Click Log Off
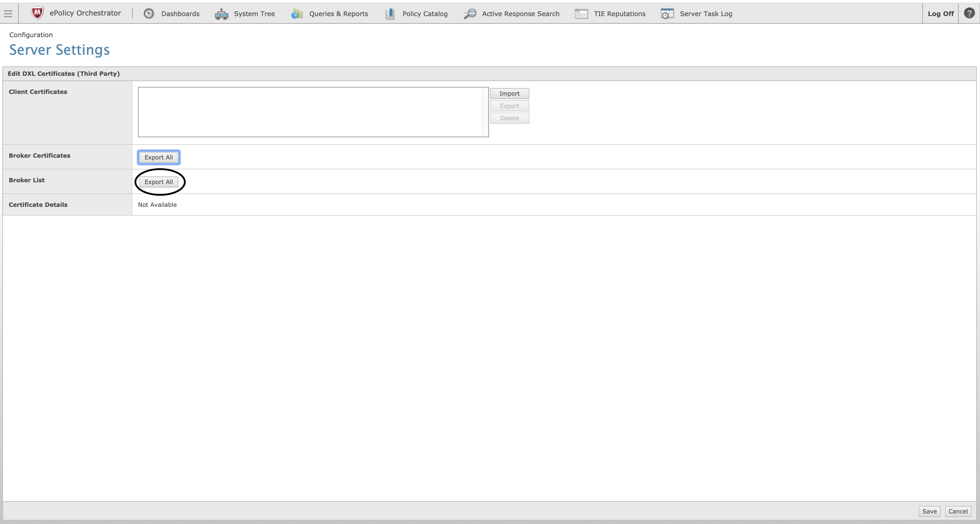This screenshot has height=524, width=980. coord(941,13)
